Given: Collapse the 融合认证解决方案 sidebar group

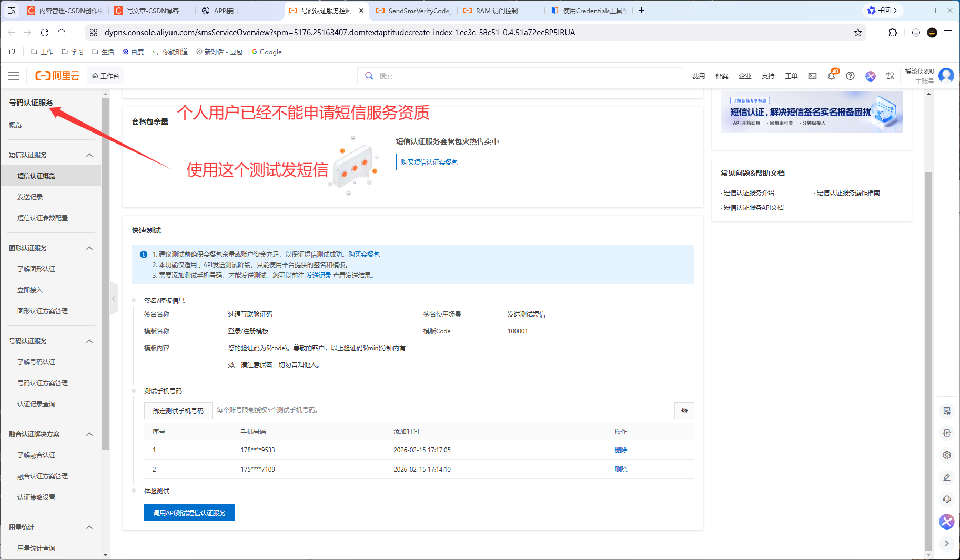Looking at the screenshot, I should click(x=89, y=434).
